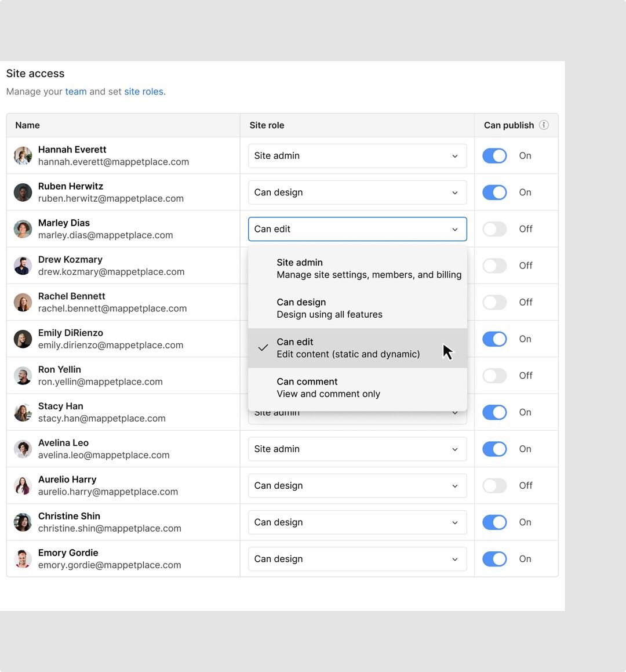626x672 pixels.
Task: Disable Can publish for Hannah Everett
Action: click(x=494, y=155)
